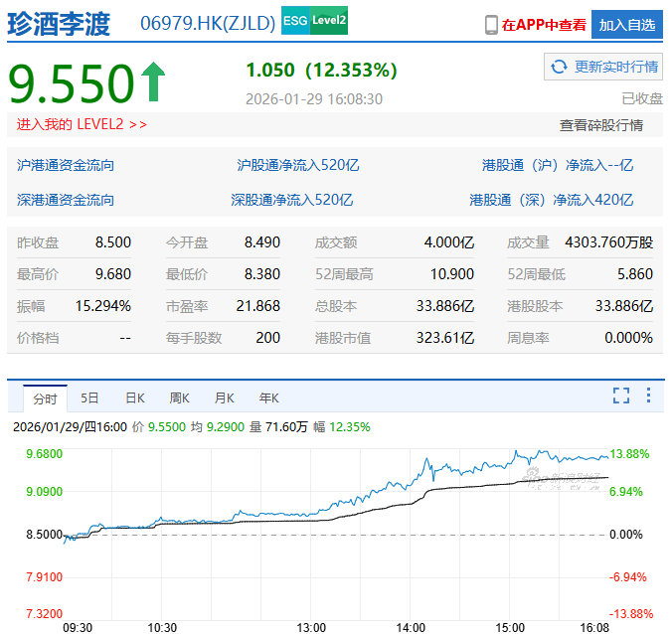Image resolution: width=672 pixels, height=634 pixels.
Task: Click the phone icon beside 在APP中查看
Action: [491, 25]
